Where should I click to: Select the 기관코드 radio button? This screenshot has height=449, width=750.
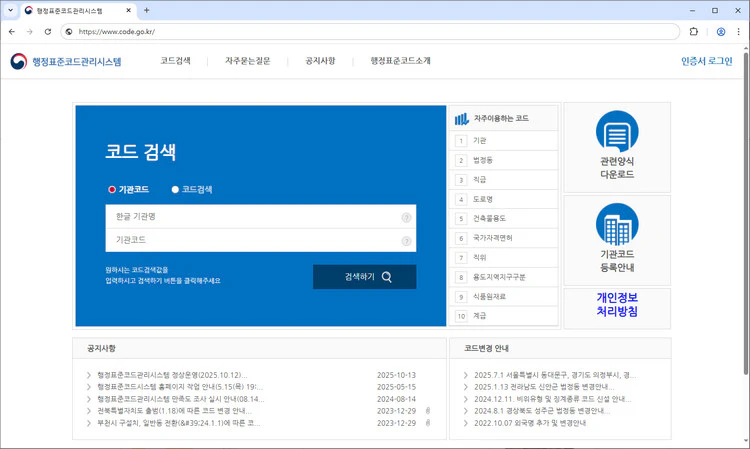[x=112, y=190]
